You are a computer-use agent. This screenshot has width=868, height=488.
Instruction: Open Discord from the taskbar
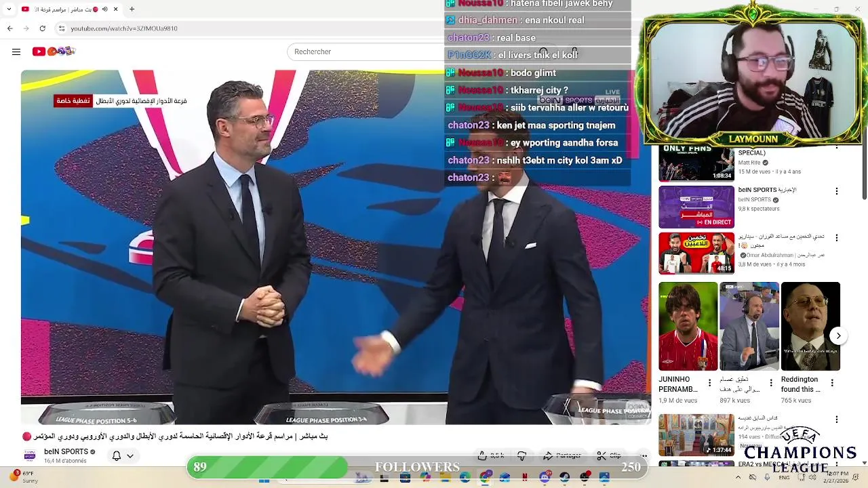click(x=545, y=478)
